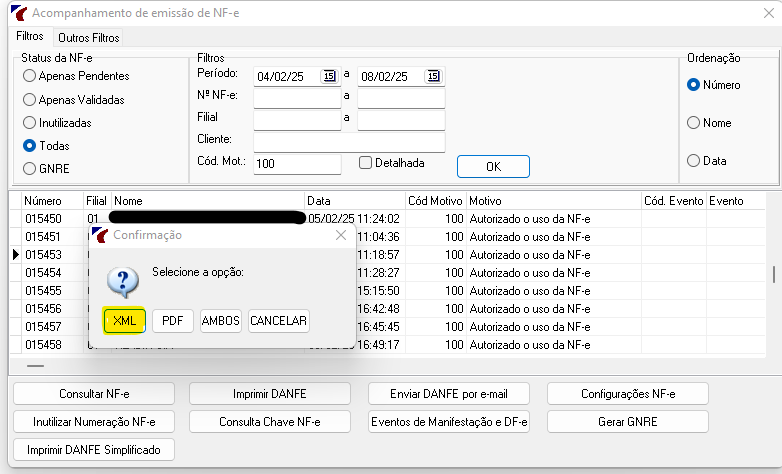Open the start date calendar picker
Viewport: 782px width, 474px height.
(x=329, y=76)
